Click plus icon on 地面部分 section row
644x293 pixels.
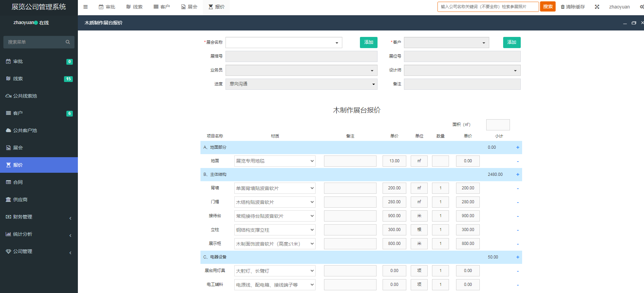(517, 147)
